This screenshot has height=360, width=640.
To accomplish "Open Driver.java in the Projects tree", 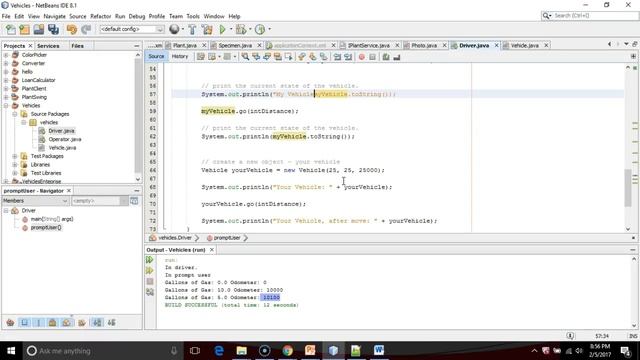I will pyautogui.click(x=61, y=131).
